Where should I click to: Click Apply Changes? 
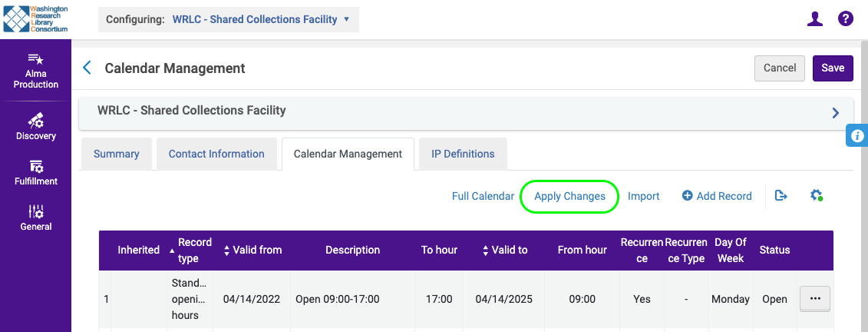[x=569, y=196]
